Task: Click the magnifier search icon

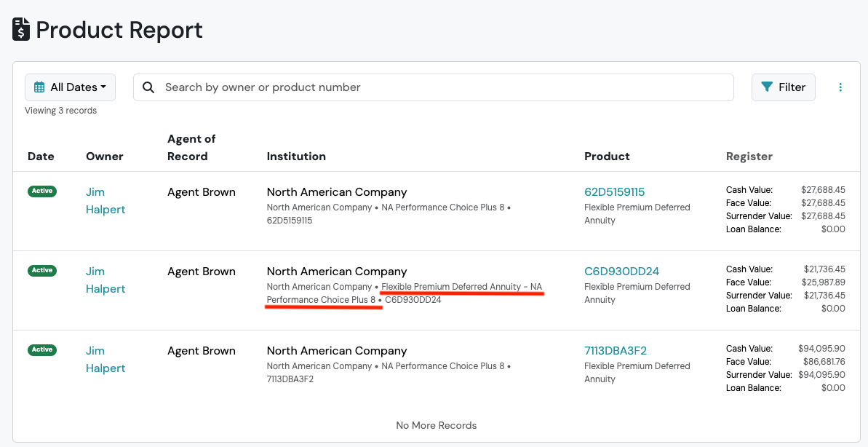Action: click(148, 87)
